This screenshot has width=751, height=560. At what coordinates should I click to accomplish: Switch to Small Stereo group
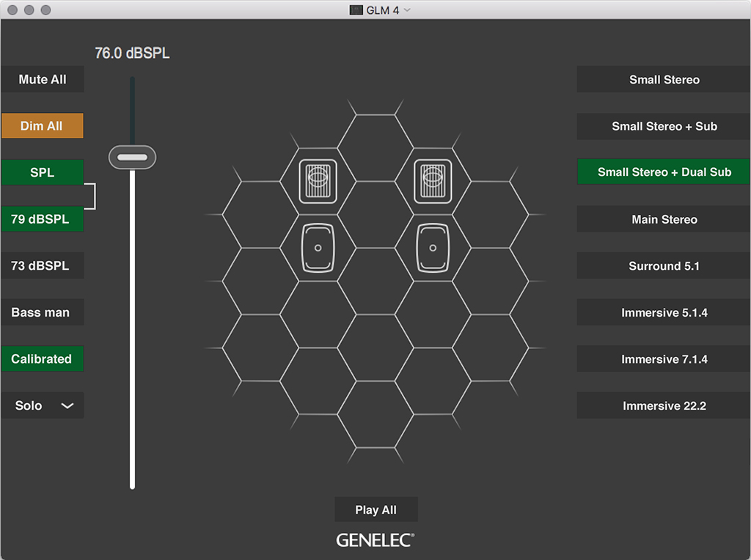click(x=664, y=80)
